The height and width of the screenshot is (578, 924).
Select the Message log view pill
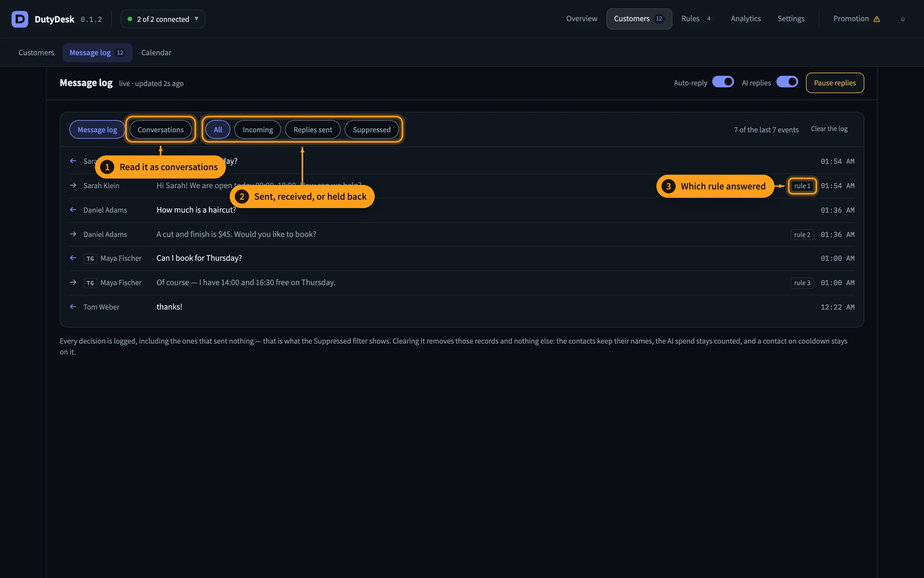tap(97, 130)
